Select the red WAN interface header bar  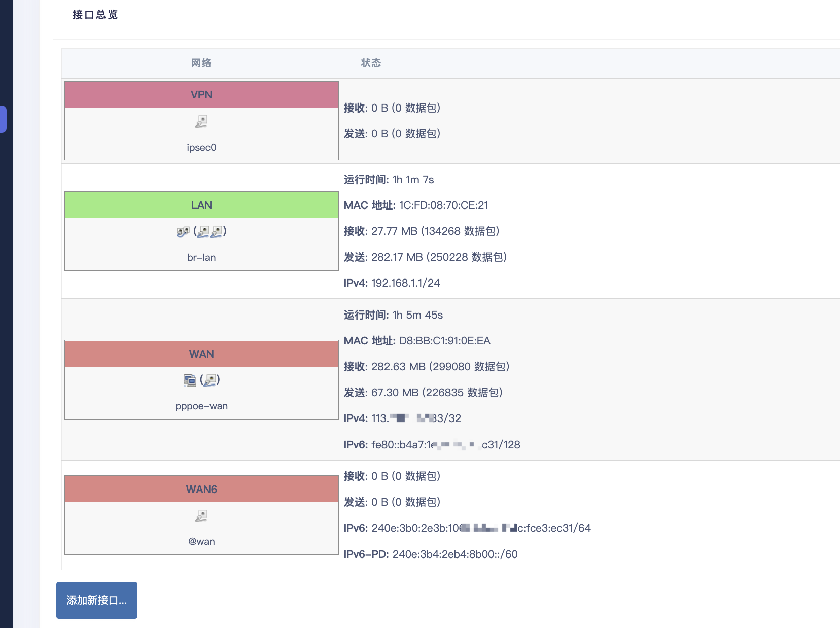coord(201,354)
